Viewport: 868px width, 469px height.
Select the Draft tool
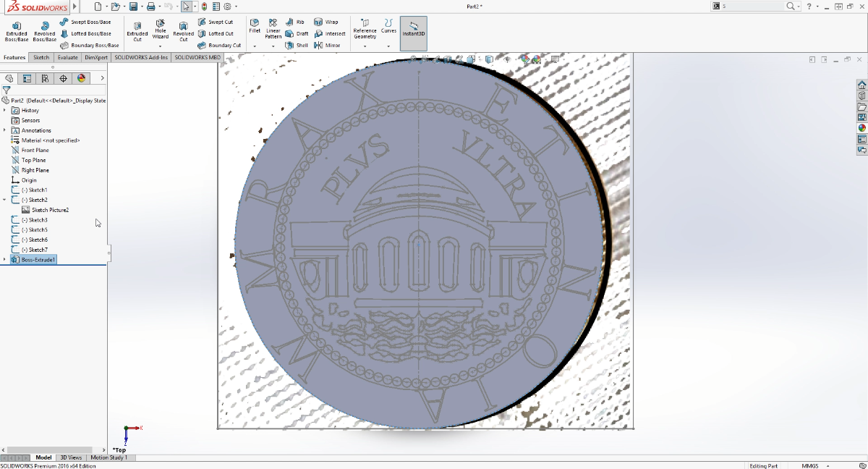pyautogui.click(x=297, y=33)
